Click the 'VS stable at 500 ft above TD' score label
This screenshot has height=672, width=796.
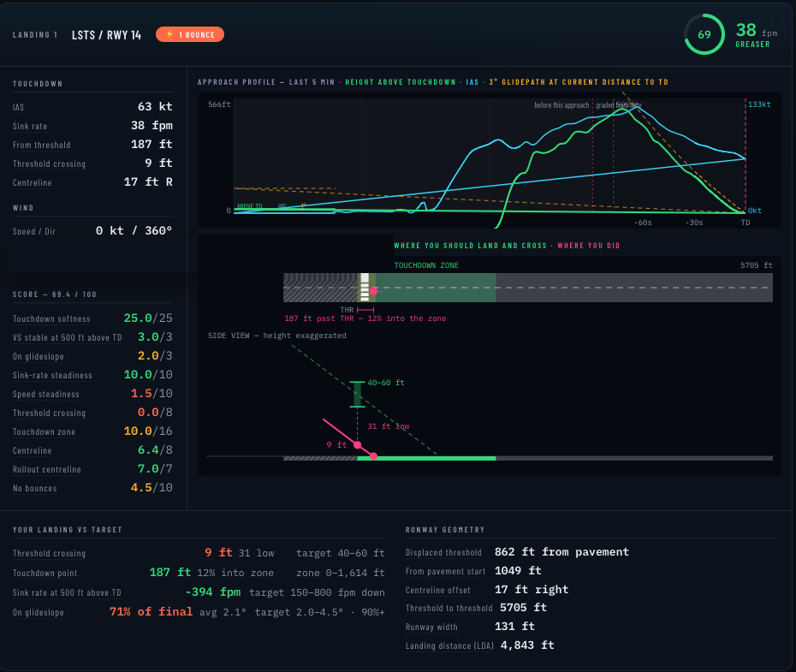(67, 337)
